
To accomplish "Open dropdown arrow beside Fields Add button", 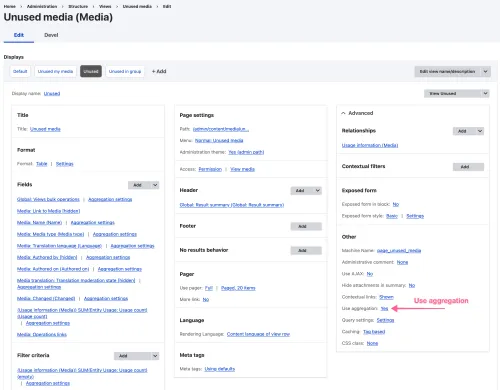I will pos(155,185).
